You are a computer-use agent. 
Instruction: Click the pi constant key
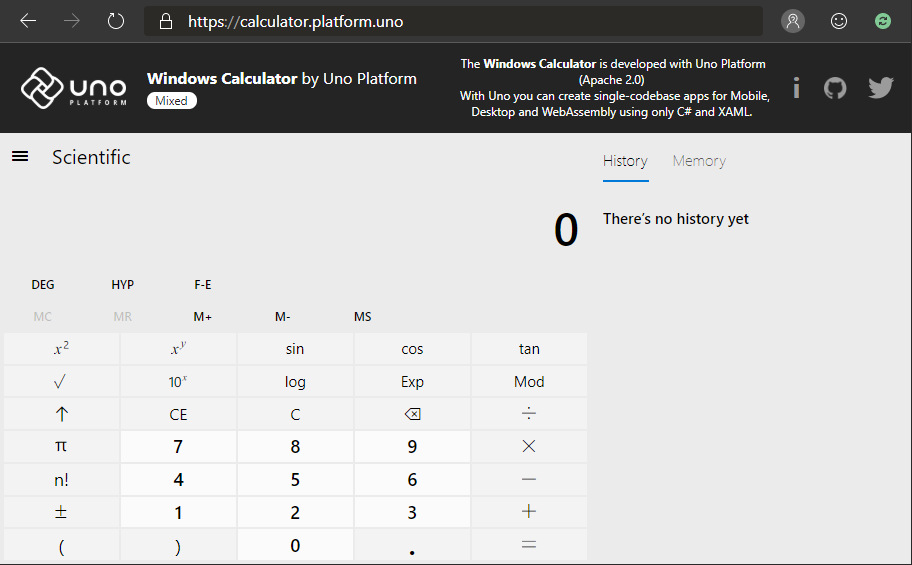(x=61, y=447)
